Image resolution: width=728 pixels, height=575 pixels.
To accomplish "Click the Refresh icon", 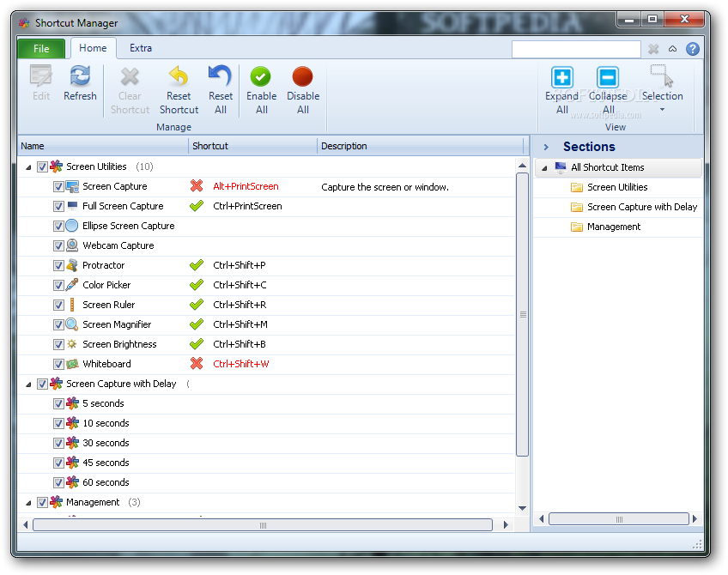I will tap(80, 76).
